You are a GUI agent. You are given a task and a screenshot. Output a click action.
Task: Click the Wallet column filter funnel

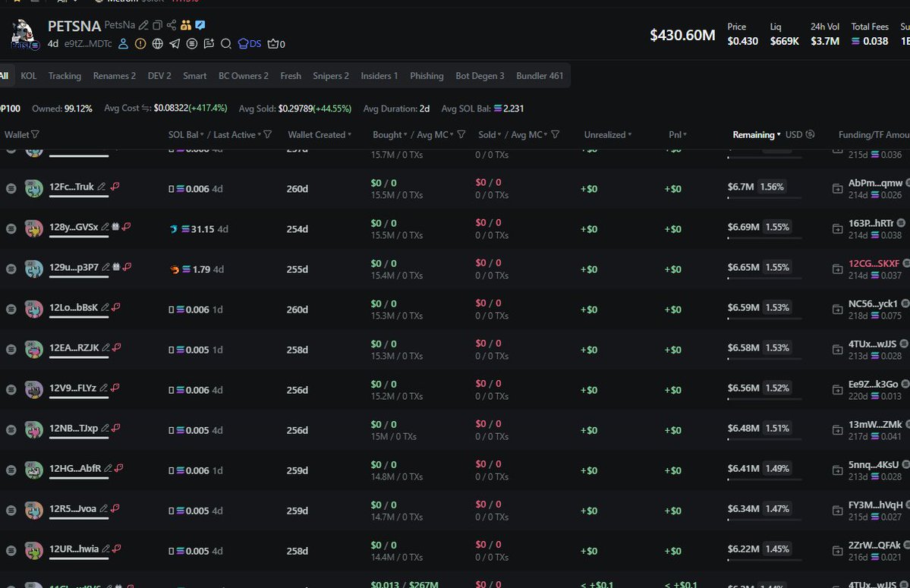pos(35,134)
